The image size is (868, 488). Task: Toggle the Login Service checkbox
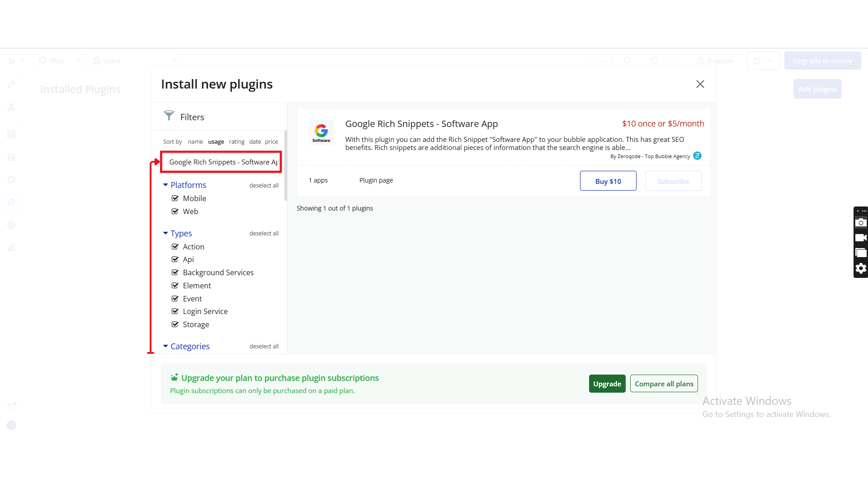point(175,311)
